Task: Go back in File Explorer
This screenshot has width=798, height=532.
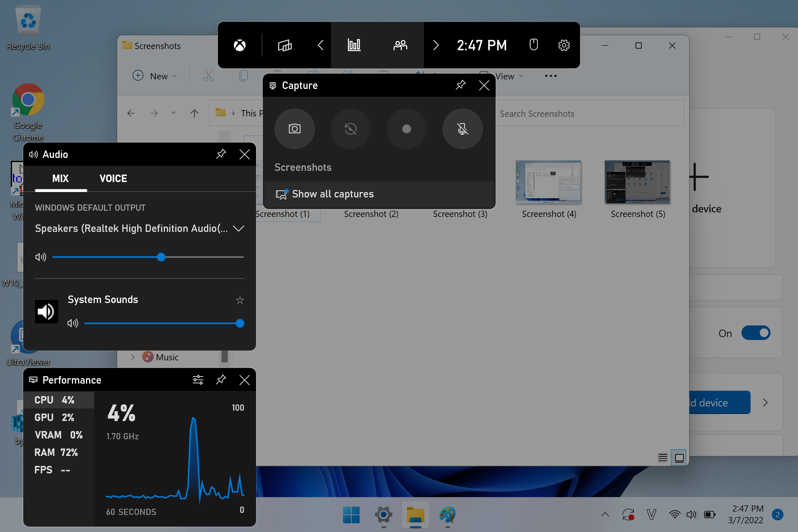Action: (131, 113)
